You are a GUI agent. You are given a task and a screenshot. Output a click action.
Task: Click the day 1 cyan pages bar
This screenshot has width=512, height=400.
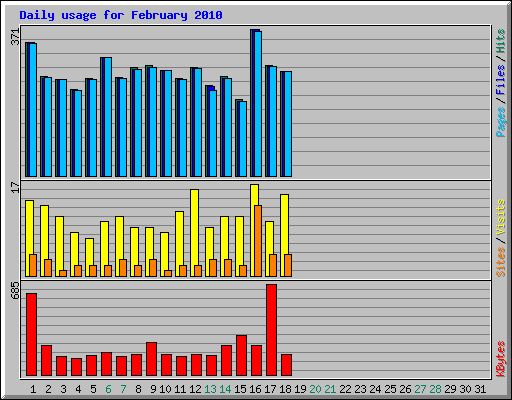33,110
